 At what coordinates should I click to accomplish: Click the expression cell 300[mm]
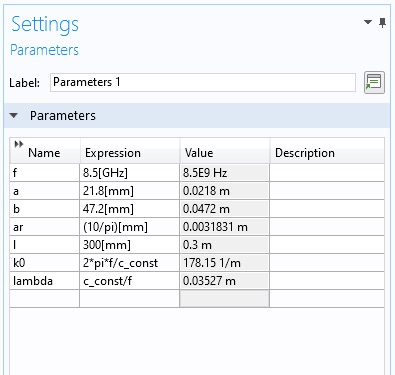(130, 245)
